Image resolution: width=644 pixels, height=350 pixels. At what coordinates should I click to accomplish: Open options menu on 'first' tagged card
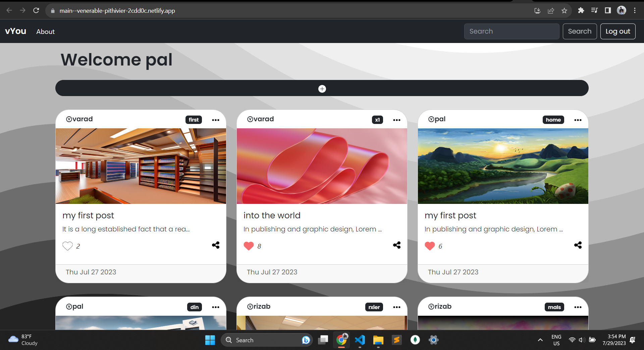click(x=216, y=120)
